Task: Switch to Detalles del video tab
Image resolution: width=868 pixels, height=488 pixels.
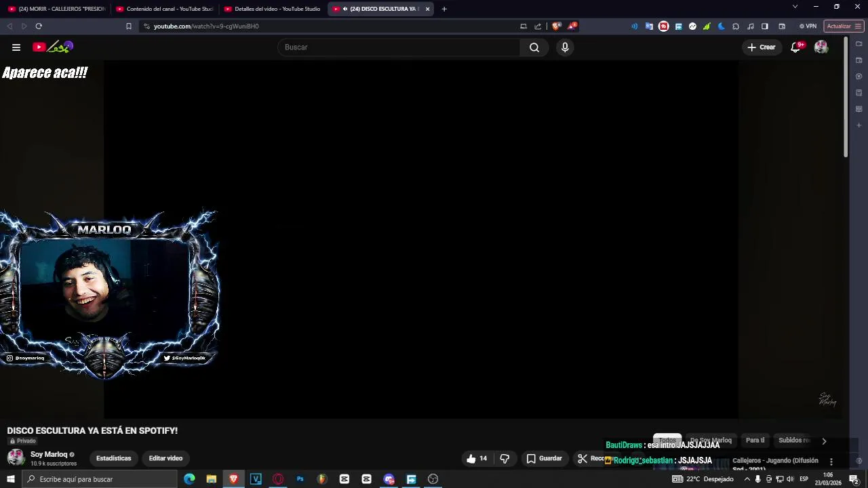Action: (272, 9)
